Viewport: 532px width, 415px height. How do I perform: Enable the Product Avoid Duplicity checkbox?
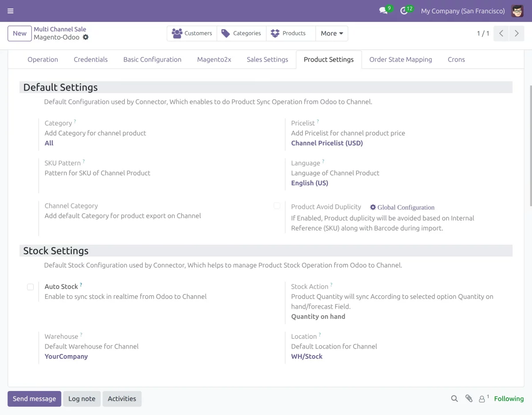click(x=277, y=206)
